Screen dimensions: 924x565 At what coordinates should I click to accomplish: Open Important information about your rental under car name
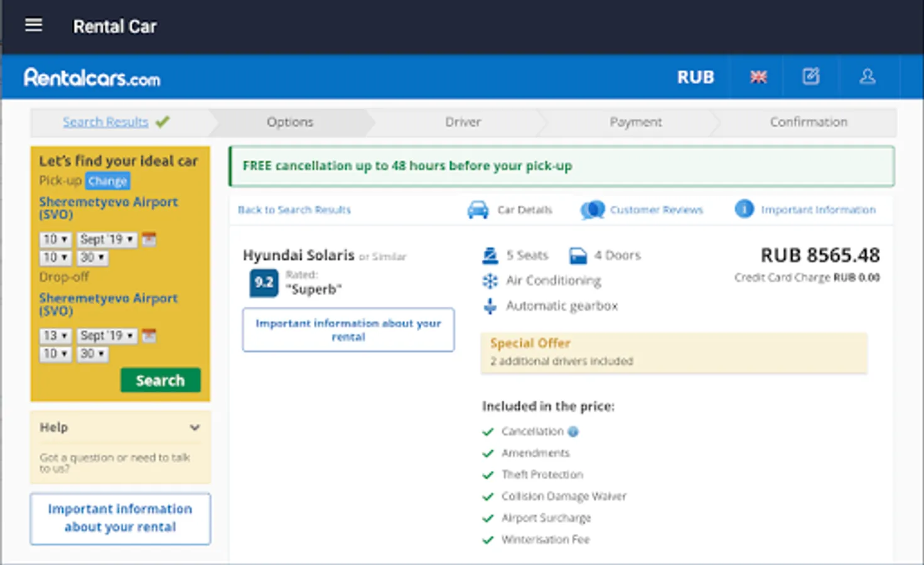[348, 330]
